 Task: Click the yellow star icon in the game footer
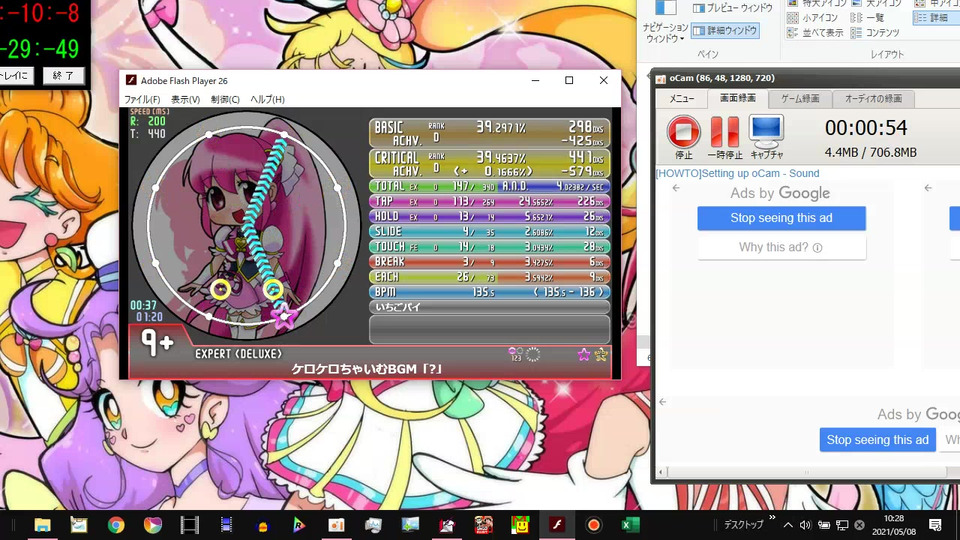[601, 354]
